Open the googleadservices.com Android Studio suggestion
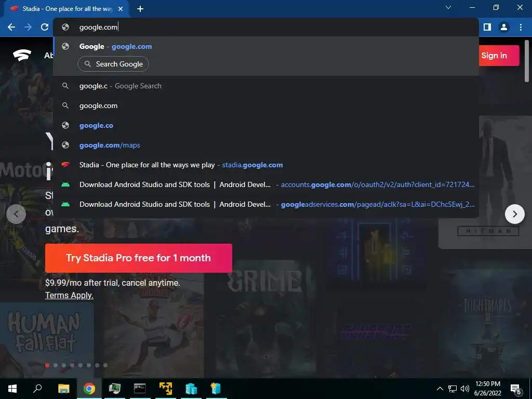This screenshot has height=399, width=532. pyautogui.click(x=266, y=204)
